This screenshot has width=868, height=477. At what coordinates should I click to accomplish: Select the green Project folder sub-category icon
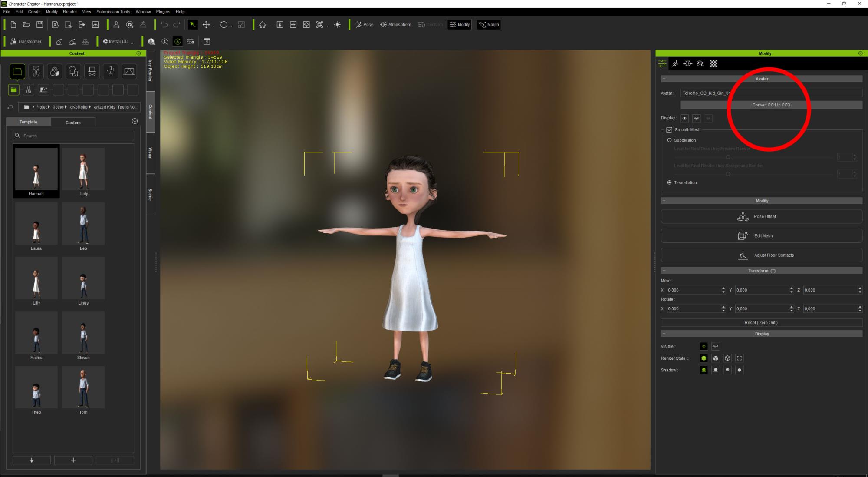[x=13, y=89]
